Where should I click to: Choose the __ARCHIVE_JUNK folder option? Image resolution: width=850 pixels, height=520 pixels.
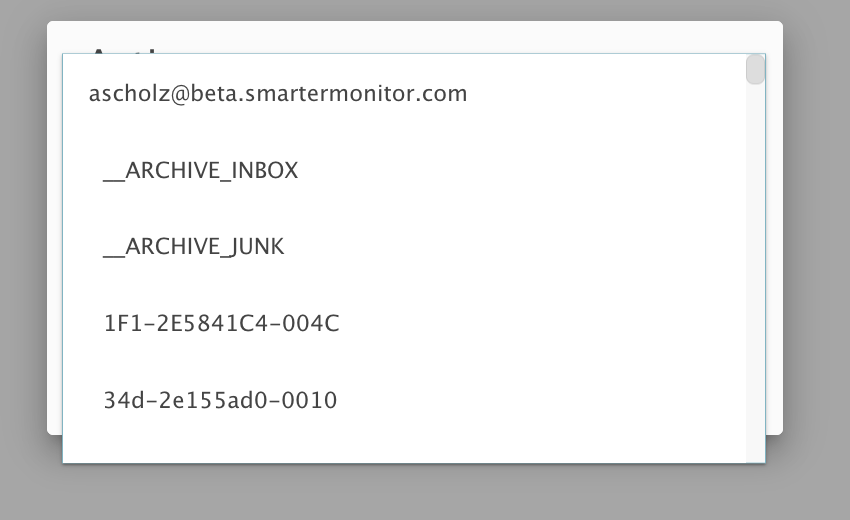(x=194, y=247)
